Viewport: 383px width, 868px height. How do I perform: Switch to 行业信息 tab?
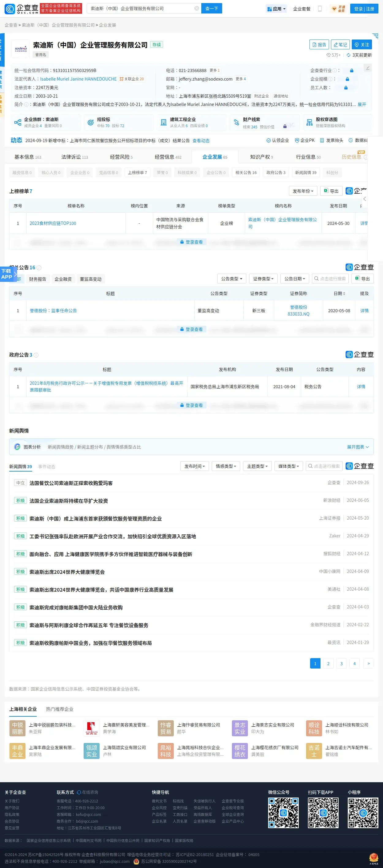pyautogui.click(x=308, y=157)
